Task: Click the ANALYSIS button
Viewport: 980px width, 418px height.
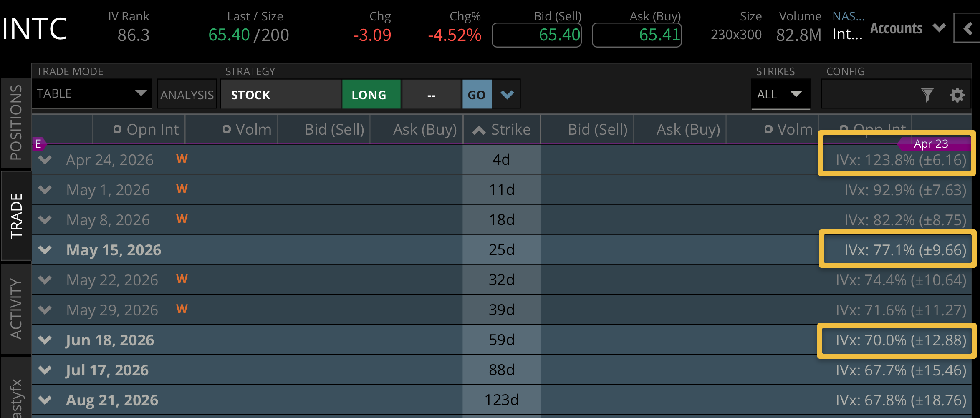Action: 187,95
